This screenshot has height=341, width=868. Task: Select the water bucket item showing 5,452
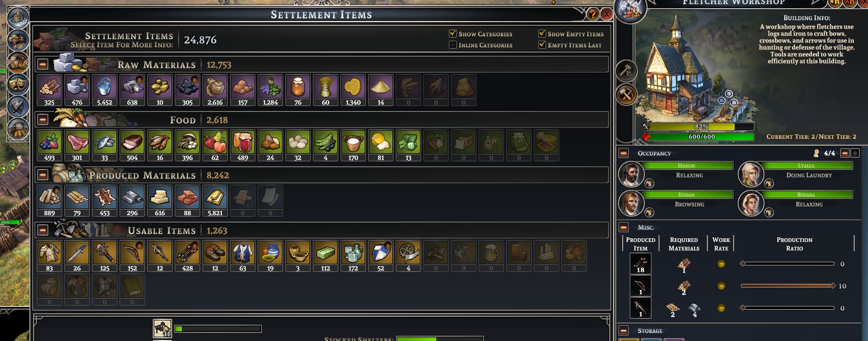(104, 90)
